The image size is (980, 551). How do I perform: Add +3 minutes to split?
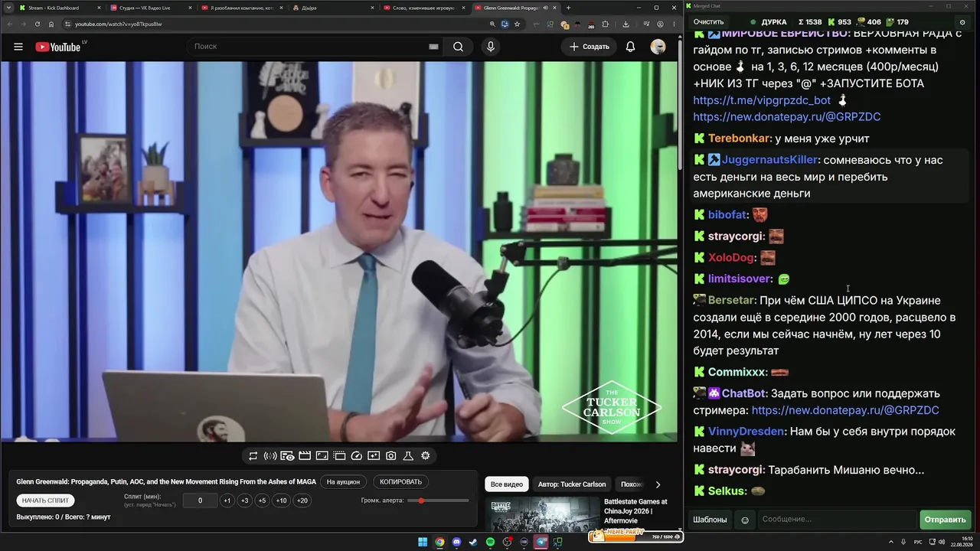point(244,500)
